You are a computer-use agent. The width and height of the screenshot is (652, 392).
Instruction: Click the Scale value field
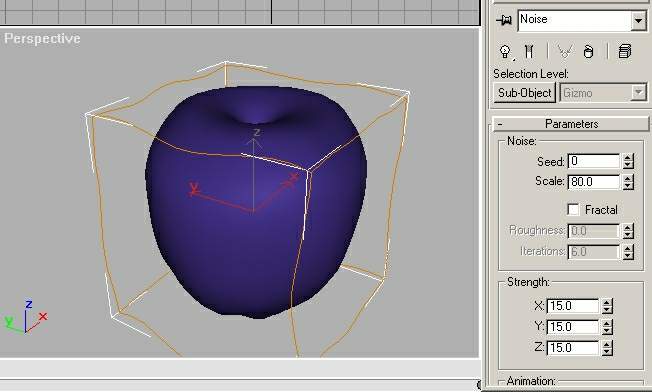[593, 182]
